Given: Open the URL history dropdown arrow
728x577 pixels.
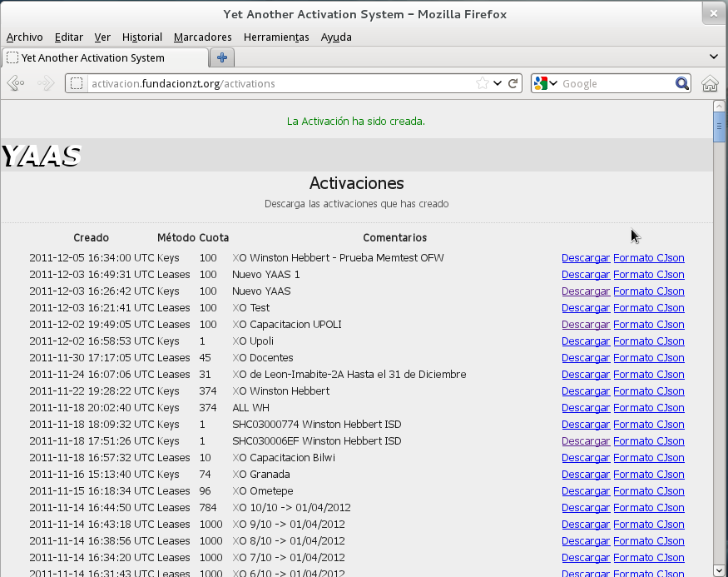Looking at the screenshot, I should (498, 83).
